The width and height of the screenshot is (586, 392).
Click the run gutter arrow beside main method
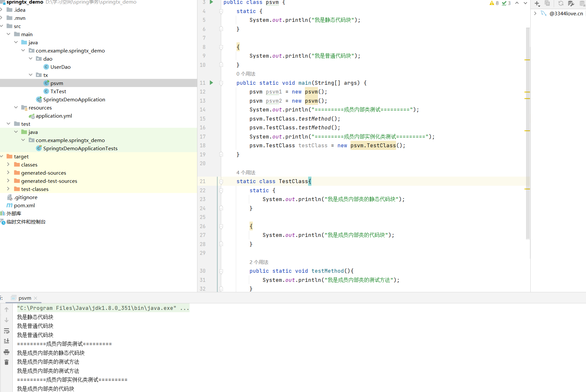(x=211, y=83)
